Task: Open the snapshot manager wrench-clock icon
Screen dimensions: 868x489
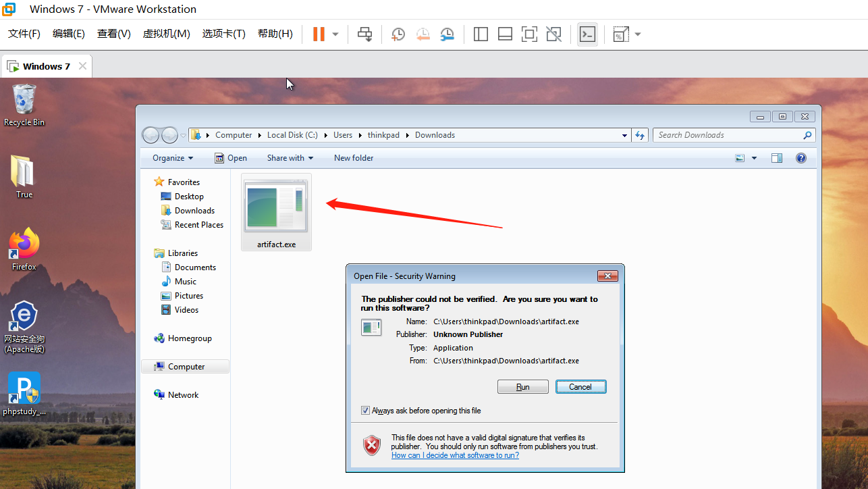Action: [x=447, y=34]
